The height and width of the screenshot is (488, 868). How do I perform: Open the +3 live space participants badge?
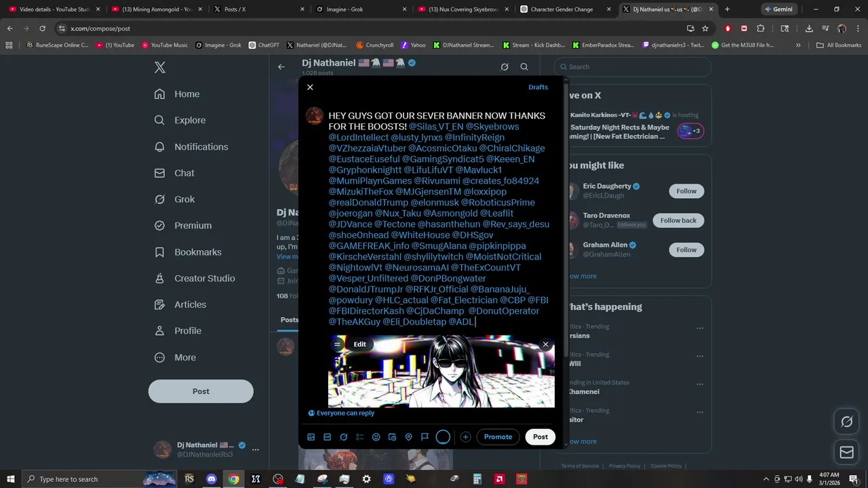click(x=690, y=131)
